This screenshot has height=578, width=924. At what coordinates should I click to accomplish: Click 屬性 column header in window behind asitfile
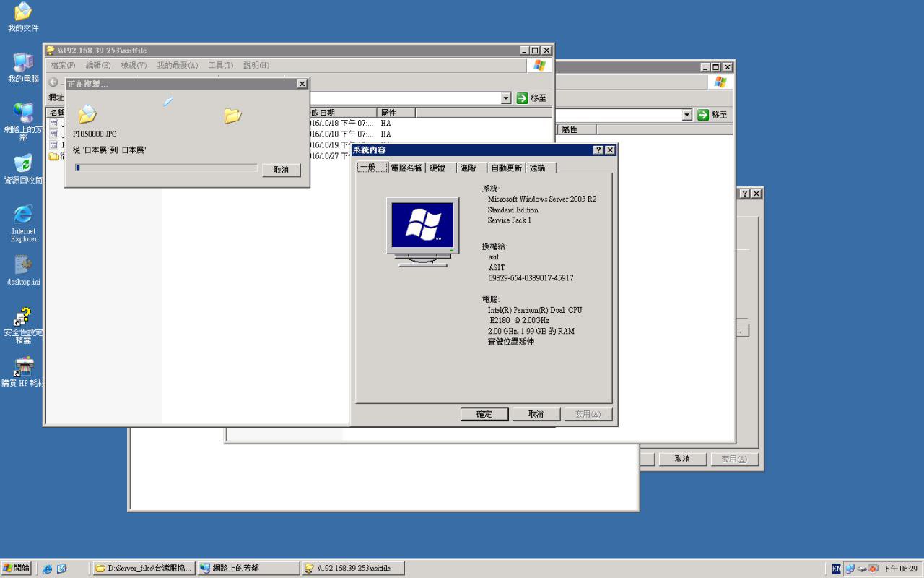pos(577,129)
